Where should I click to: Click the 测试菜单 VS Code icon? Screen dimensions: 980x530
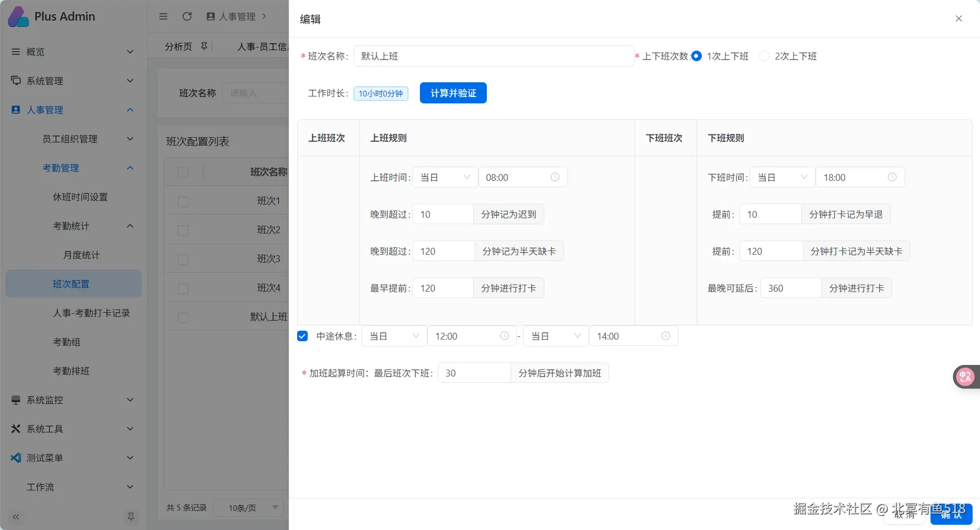click(16, 458)
